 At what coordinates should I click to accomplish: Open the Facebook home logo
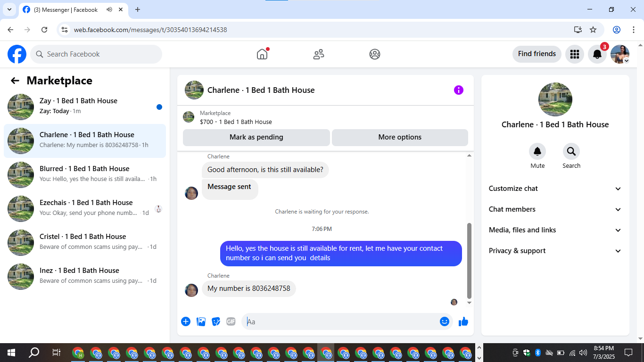17,54
